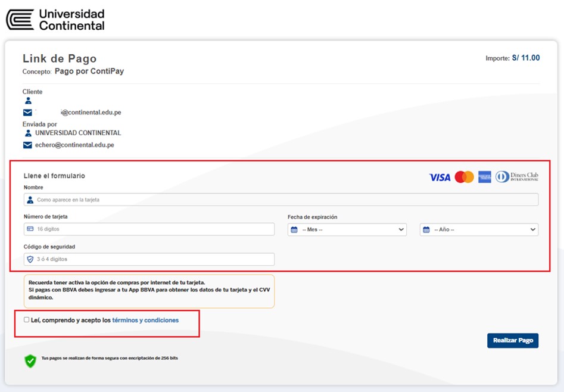This screenshot has width=564, height=392.
Task: Click the echero@continental.edu.pe sender email
Action: coord(74,145)
